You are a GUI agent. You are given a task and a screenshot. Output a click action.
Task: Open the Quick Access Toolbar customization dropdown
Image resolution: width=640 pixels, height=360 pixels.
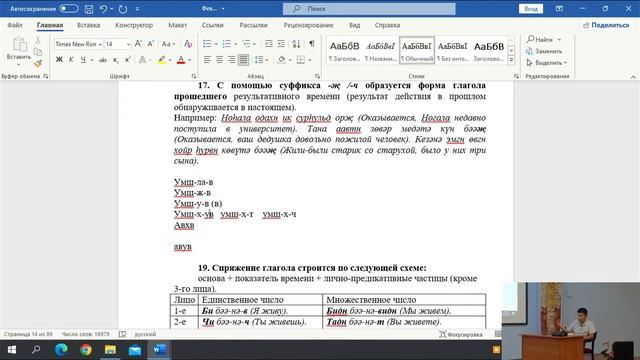137,9
